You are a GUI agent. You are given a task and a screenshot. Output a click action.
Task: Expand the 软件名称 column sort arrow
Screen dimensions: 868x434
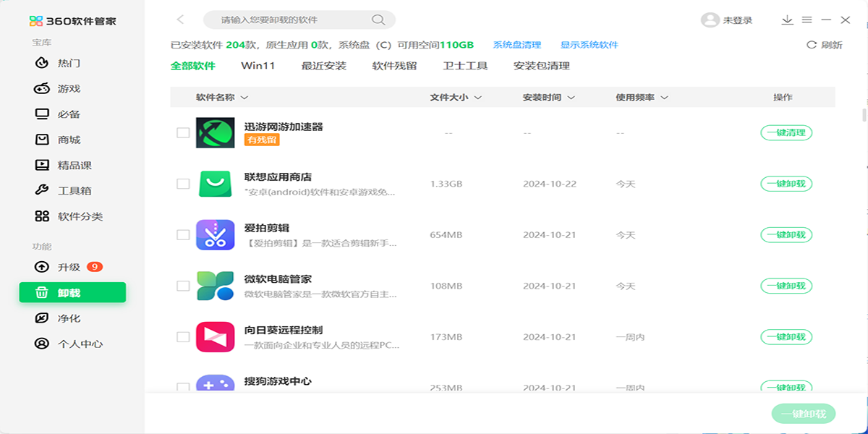click(244, 98)
